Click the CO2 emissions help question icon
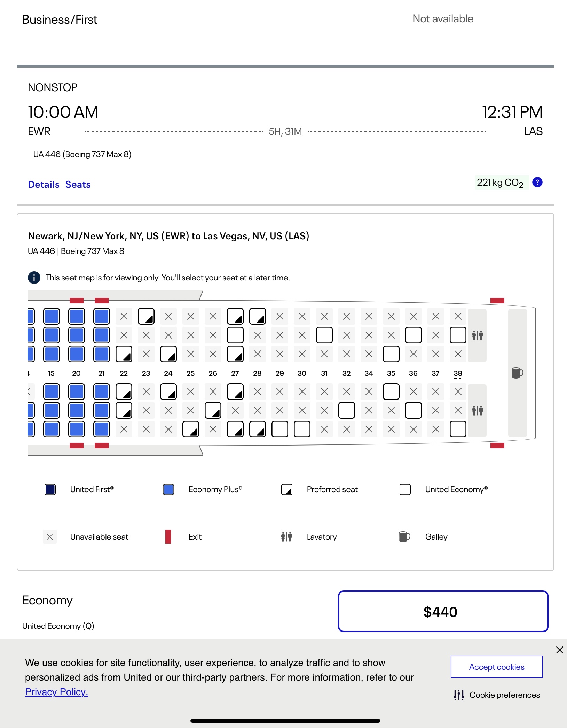 [x=537, y=182]
